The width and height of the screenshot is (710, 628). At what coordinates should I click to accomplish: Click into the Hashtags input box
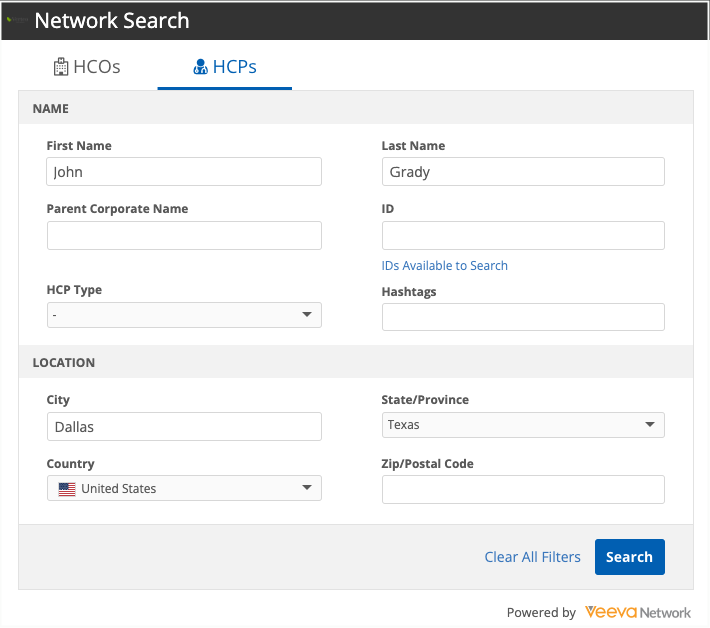click(x=523, y=317)
